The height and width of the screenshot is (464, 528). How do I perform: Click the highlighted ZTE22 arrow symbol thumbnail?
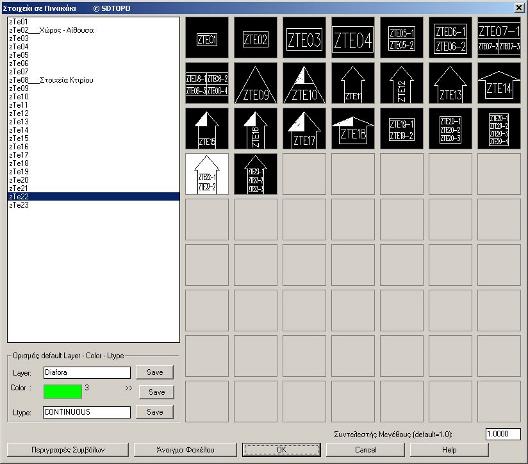[x=207, y=174]
